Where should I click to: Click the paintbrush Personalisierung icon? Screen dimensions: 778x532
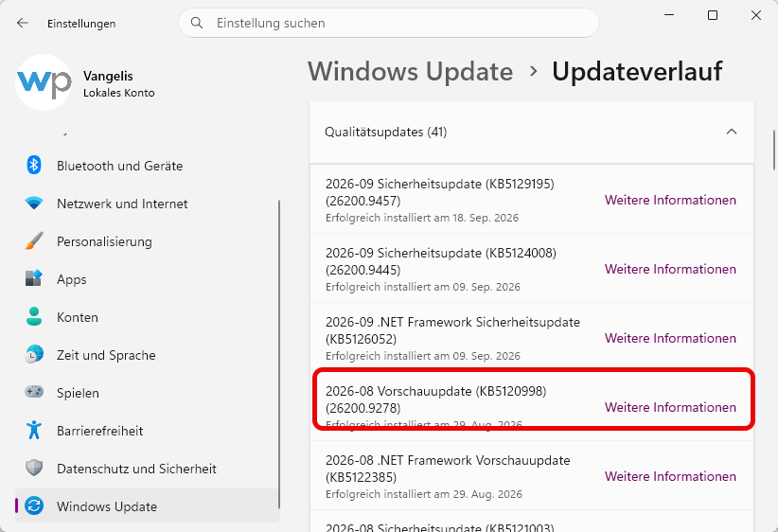point(34,241)
